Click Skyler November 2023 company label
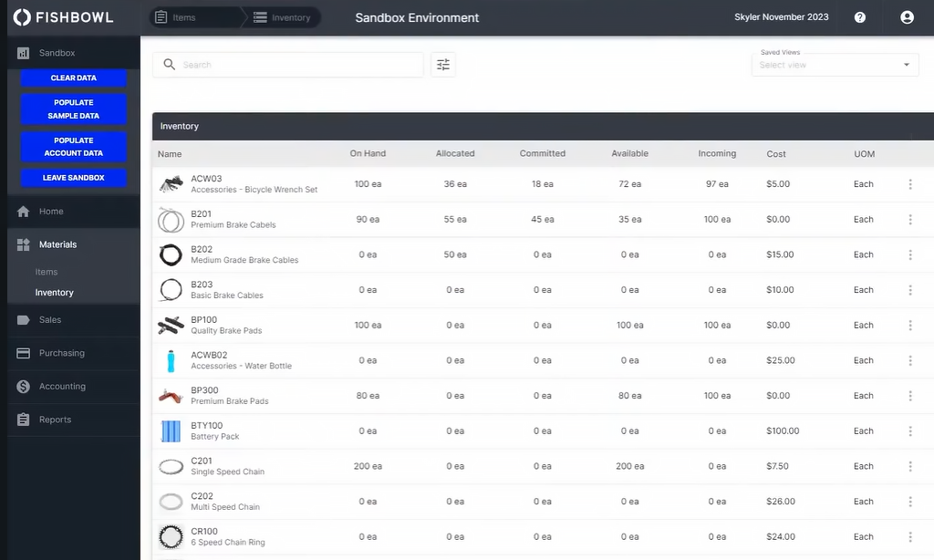This screenshot has height=560, width=934. pos(782,17)
